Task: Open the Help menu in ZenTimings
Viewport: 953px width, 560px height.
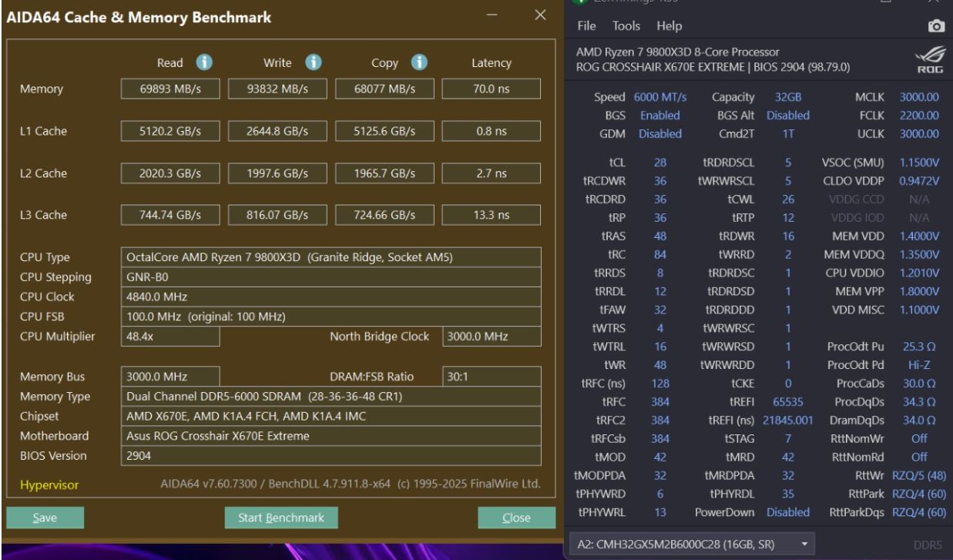Action: click(x=669, y=27)
